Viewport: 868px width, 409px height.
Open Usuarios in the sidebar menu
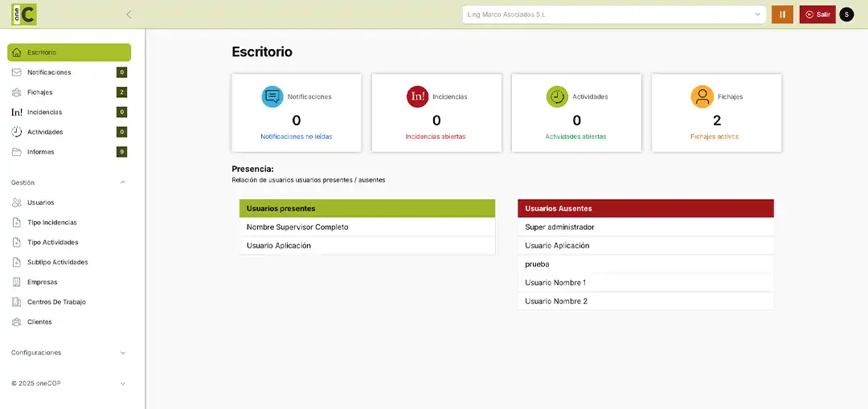point(40,202)
